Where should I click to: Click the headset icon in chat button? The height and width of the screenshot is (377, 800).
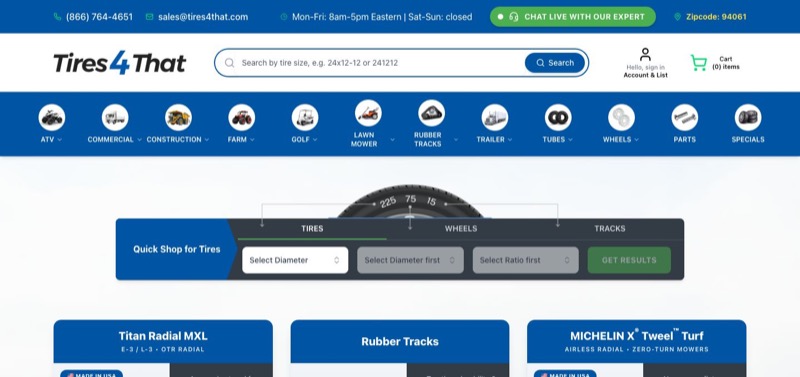(514, 17)
